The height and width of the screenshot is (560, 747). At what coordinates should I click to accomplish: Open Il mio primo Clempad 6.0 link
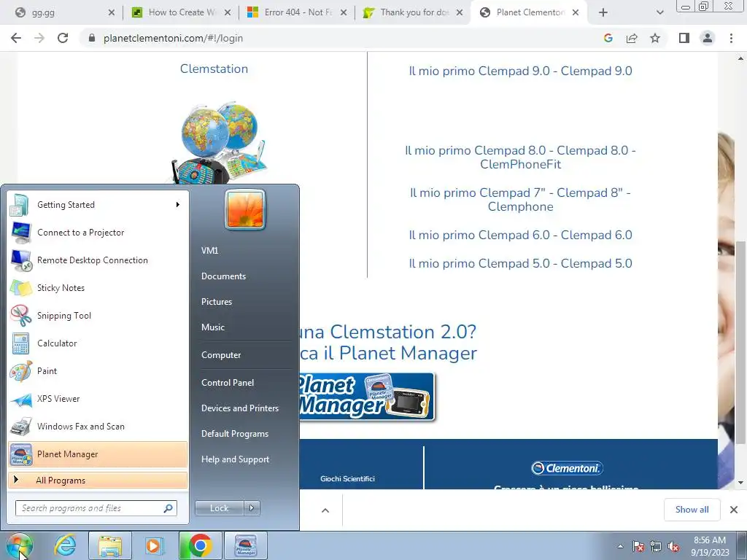coord(520,236)
